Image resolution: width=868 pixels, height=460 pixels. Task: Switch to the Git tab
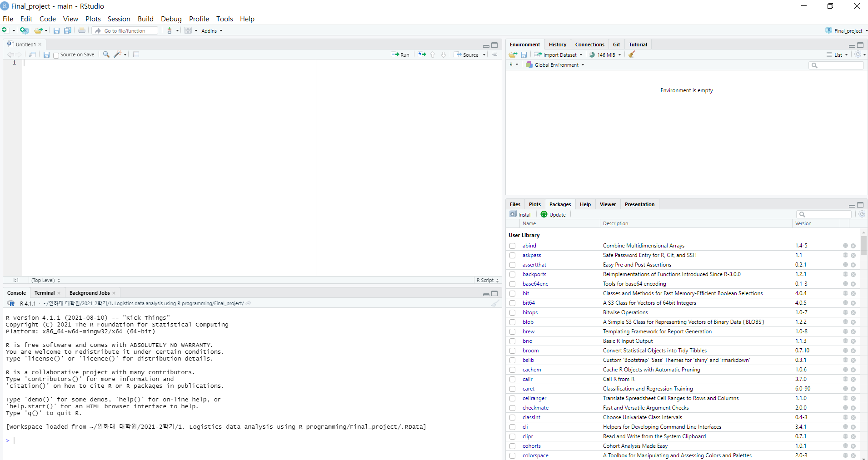point(616,45)
